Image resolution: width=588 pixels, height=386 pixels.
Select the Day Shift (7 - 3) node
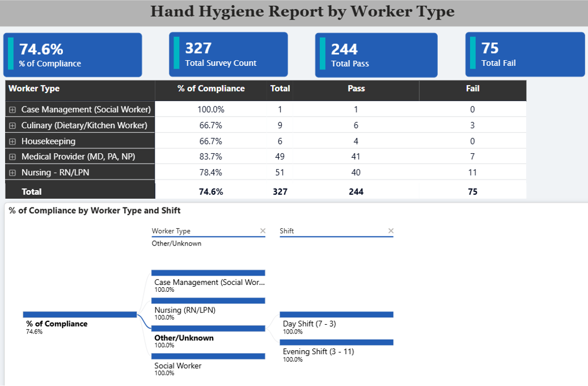click(x=336, y=322)
